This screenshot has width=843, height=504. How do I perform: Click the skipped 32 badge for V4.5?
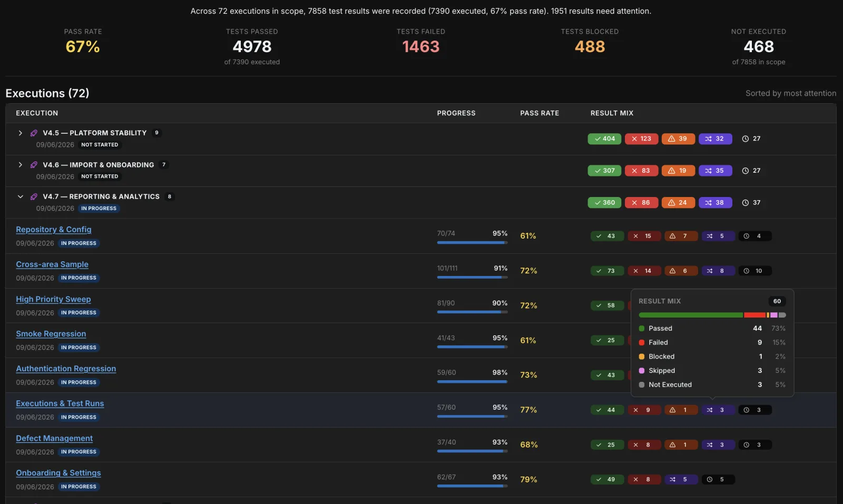click(715, 139)
